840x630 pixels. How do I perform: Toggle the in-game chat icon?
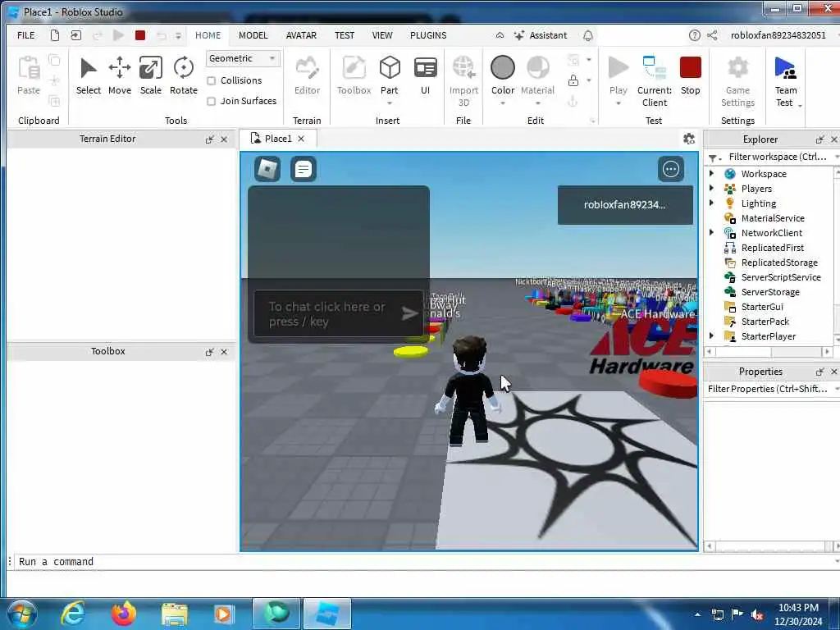(x=304, y=169)
